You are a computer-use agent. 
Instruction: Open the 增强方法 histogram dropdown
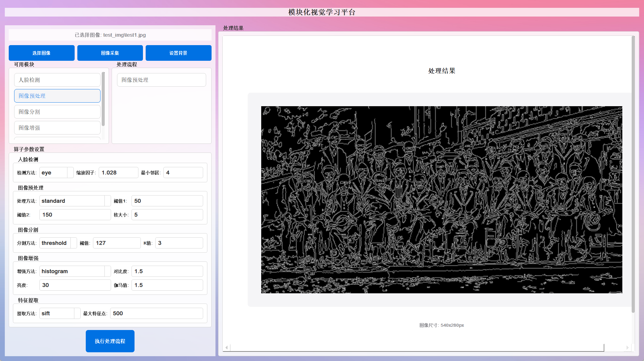(75, 271)
